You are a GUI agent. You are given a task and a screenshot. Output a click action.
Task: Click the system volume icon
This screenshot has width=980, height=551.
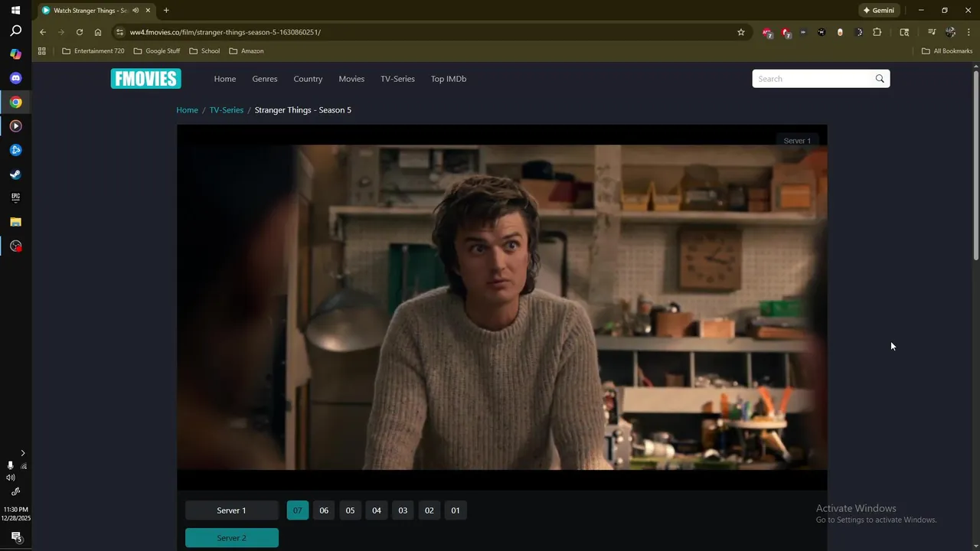(11, 478)
